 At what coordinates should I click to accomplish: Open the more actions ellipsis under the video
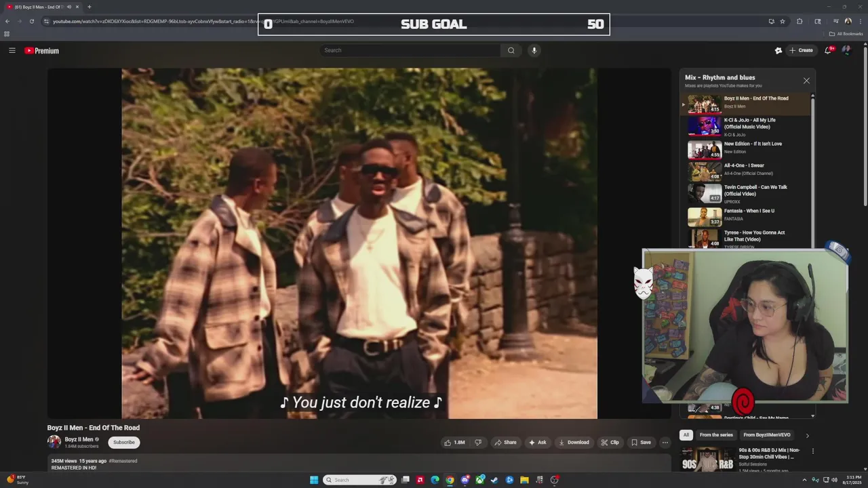click(x=665, y=443)
